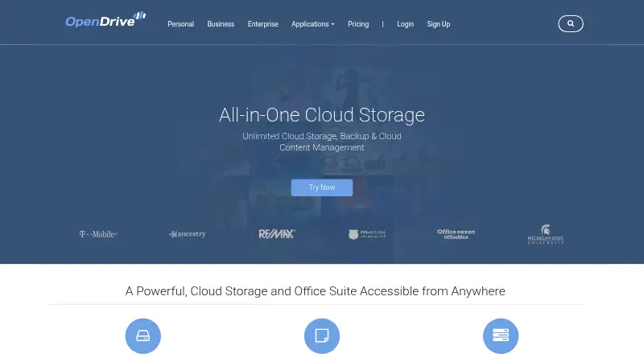Image resolution: width=644 pixels, height=354 pixels.
Task: Click the A Powerful, Cloud Storage heading
Action: [x=316, y=291]
